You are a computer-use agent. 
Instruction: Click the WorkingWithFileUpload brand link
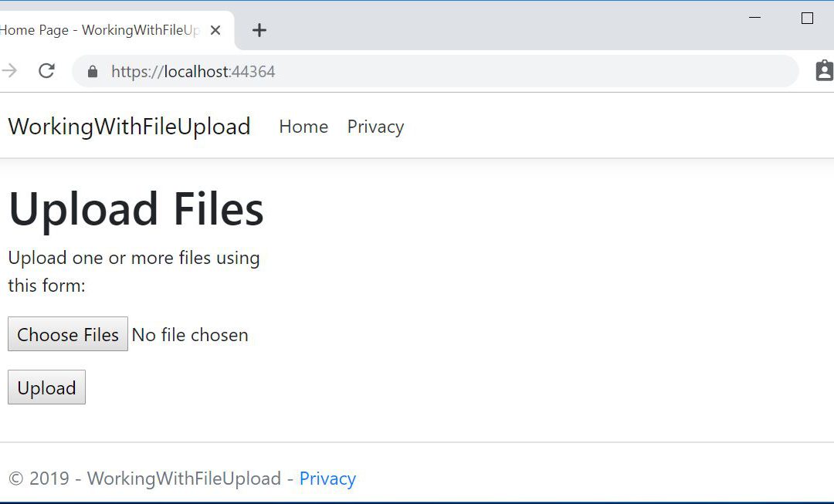129,127
